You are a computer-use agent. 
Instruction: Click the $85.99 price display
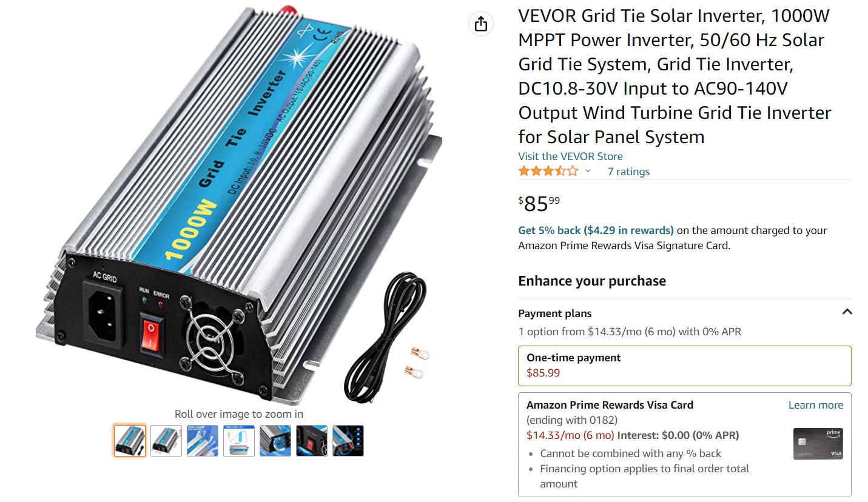coord(539,204)
